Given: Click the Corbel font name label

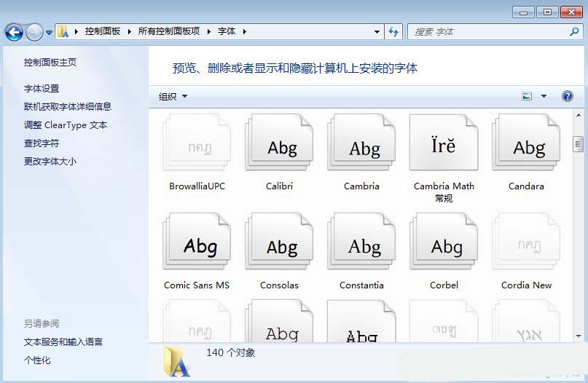Looking at the screenshot, I should point(444,285).
